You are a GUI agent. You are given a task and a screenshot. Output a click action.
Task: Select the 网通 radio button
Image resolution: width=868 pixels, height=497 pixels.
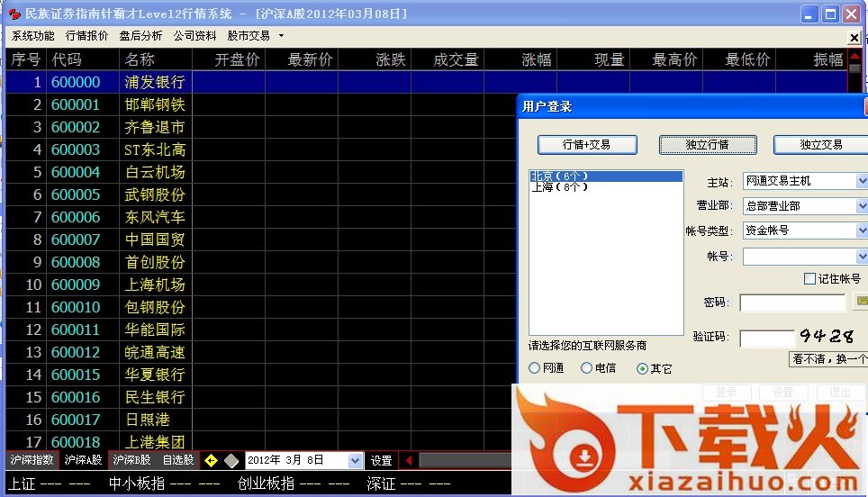point(535,368)
